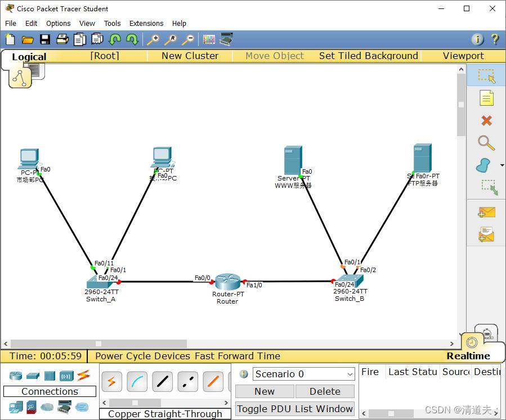The width and height of the screenshot is (506, 420).
Task: Click the Copy toolbar icon
Action: pos(80,39)
